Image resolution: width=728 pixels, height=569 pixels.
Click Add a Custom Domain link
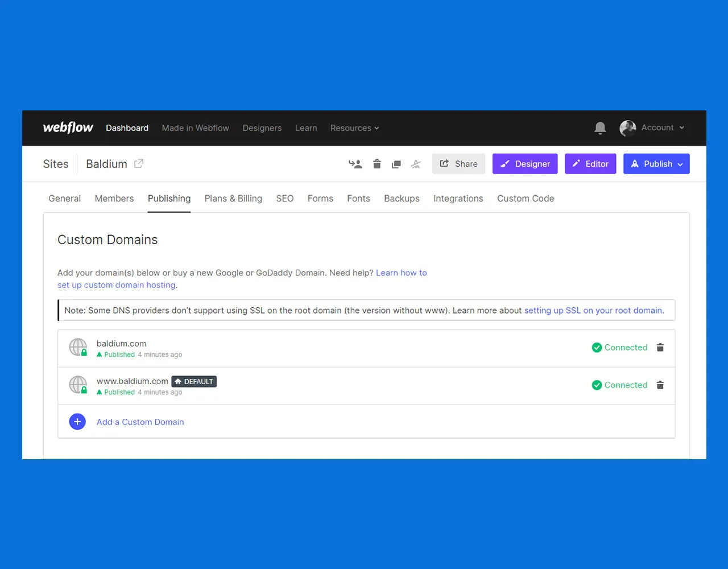tap(140, 422)
